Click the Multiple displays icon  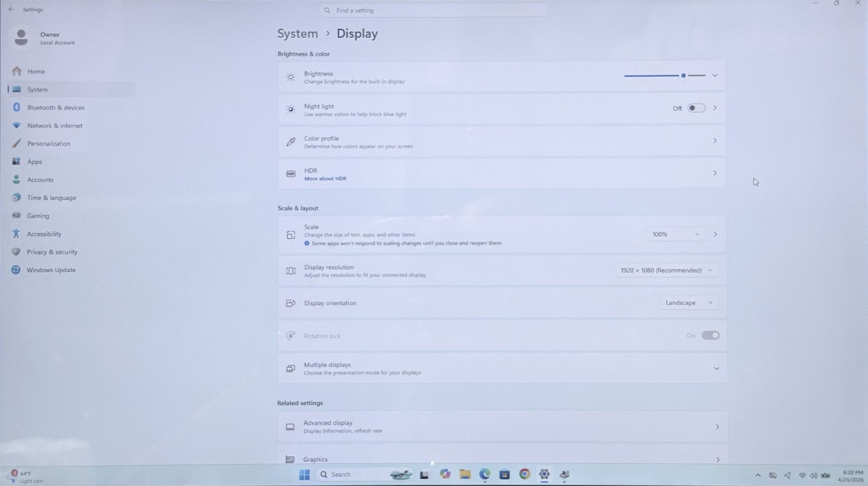[291, 369]
